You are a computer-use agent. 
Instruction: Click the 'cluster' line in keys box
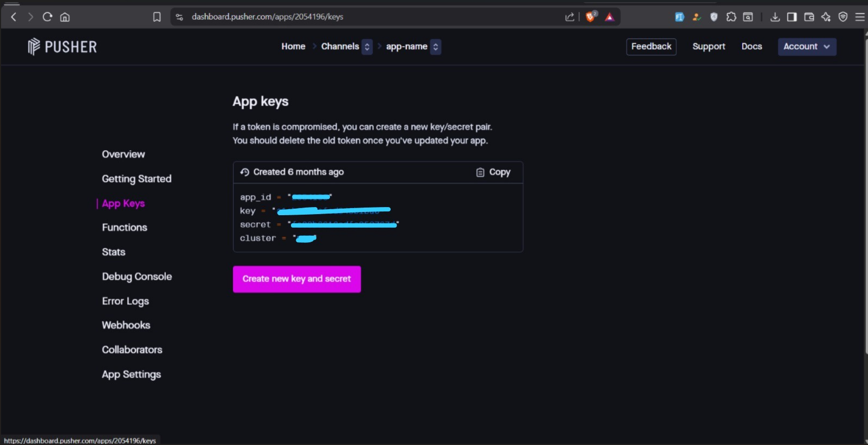point(278,238)
